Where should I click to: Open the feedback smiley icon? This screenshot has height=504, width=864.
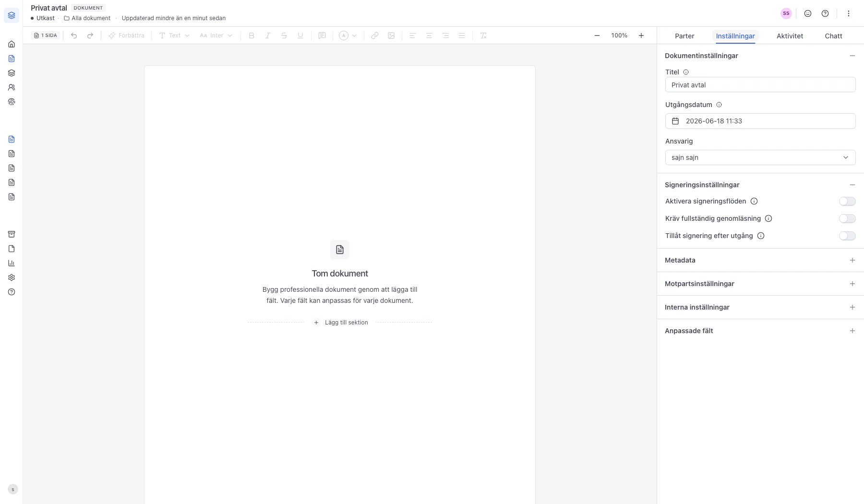coord(808,13)
